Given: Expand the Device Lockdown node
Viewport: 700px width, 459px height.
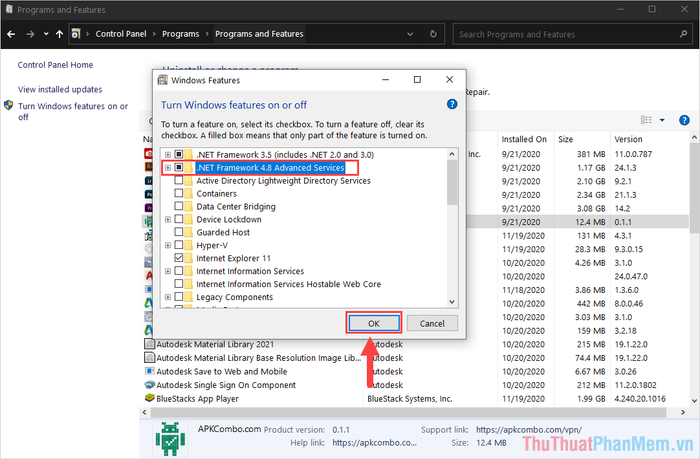Looking at the screenshot, I should pos(168,220).
